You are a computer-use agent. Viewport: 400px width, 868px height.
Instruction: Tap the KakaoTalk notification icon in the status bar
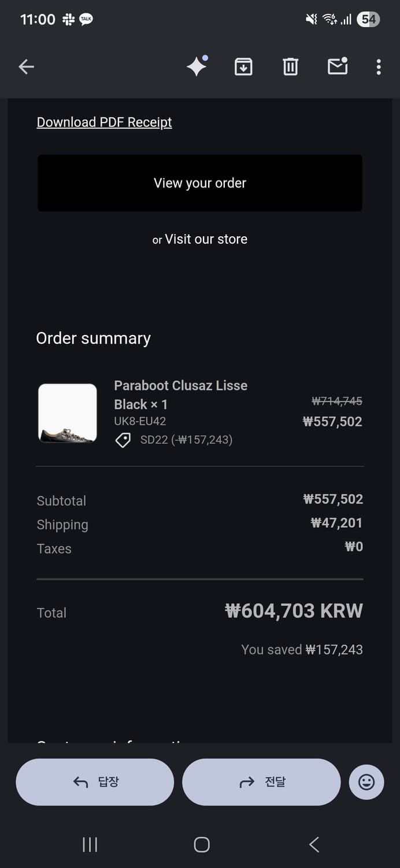point(86,20)
